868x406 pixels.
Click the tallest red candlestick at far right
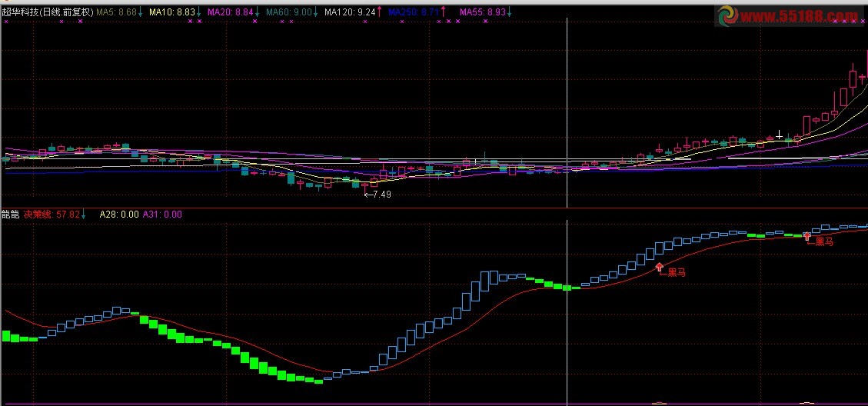[x=853, y=78]
